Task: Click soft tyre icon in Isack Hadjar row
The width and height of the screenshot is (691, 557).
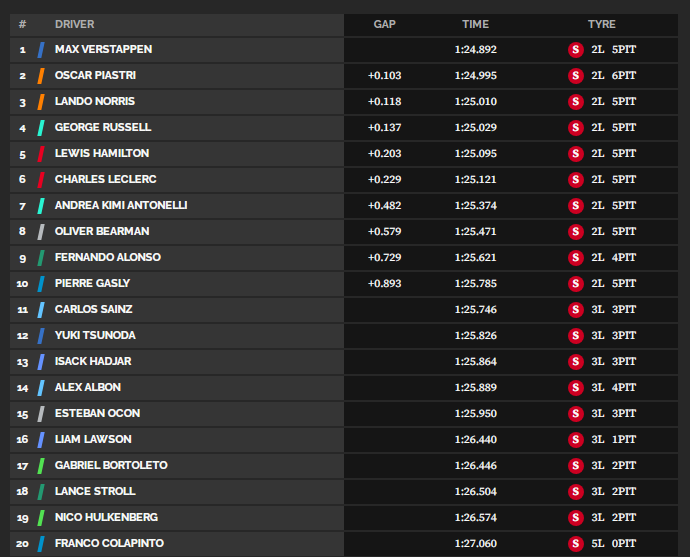Action: pos(576,362)
